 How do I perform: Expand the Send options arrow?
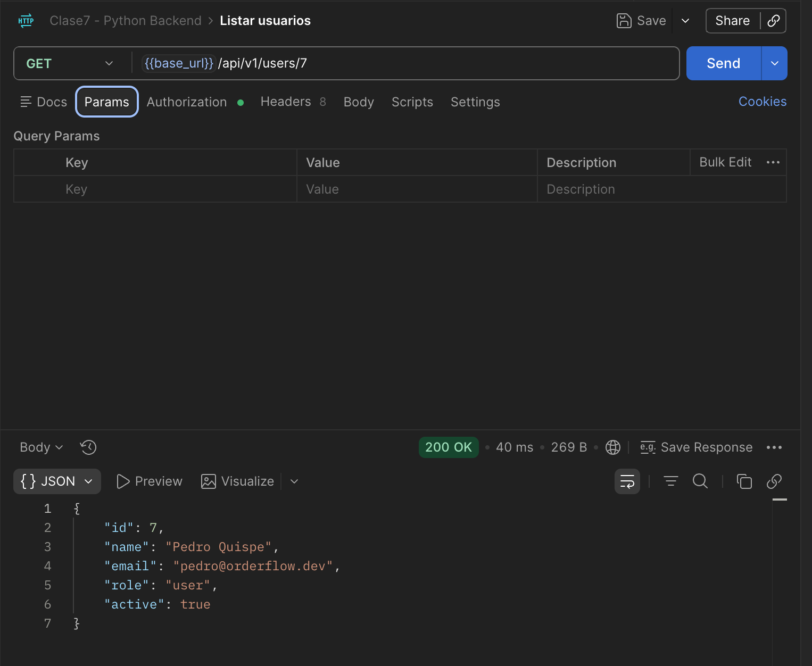[x=775, y=63]
